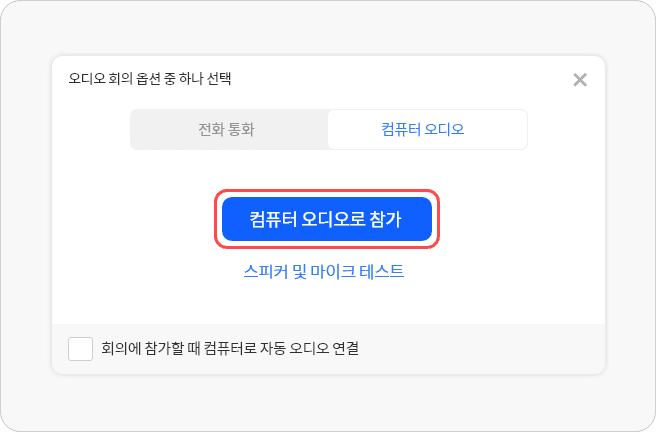Open the phone call dial-in tab
Viewport: 656px width, 432px height.
[229, 130]
